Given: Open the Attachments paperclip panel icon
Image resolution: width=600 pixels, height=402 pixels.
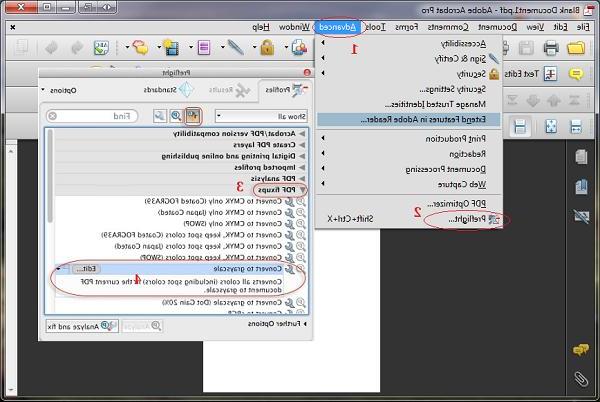Looking at the screenshot, I should [581, 379].
